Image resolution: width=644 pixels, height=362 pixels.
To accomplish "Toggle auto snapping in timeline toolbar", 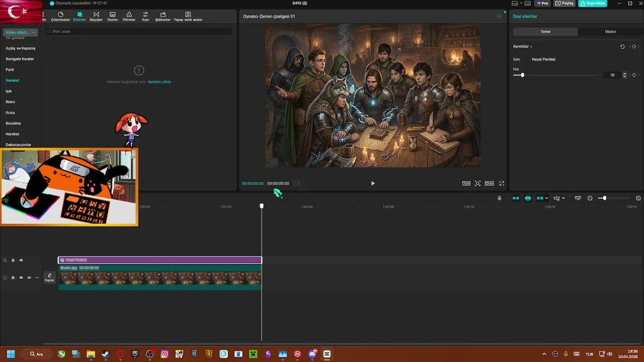I will tap(528, 198).
